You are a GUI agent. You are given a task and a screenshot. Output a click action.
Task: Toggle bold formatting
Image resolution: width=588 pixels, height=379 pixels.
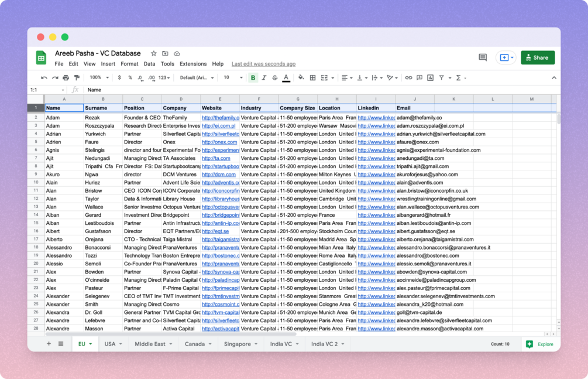click(253, 78)
